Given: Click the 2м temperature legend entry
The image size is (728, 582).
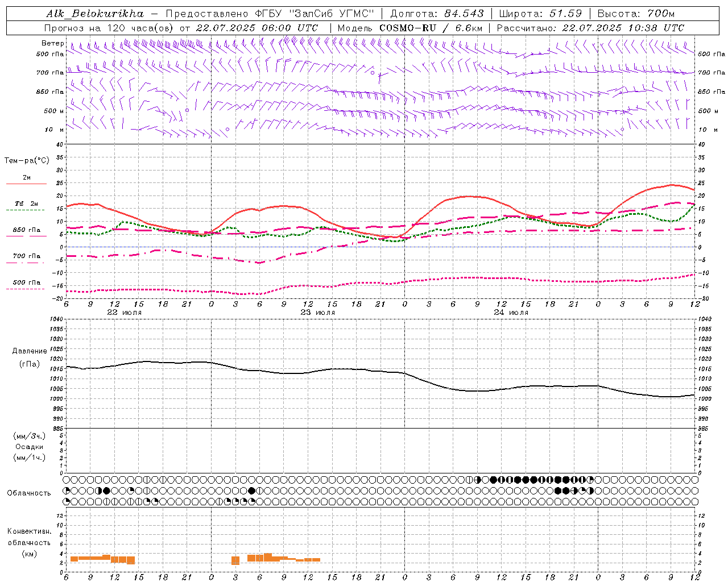Looking at the screenshot, I should 27,178.
